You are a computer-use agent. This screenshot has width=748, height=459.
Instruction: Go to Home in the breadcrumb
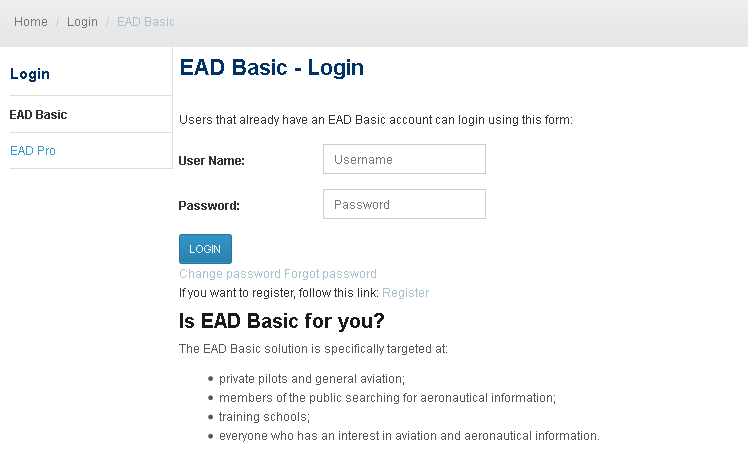(x=31, y=22)
